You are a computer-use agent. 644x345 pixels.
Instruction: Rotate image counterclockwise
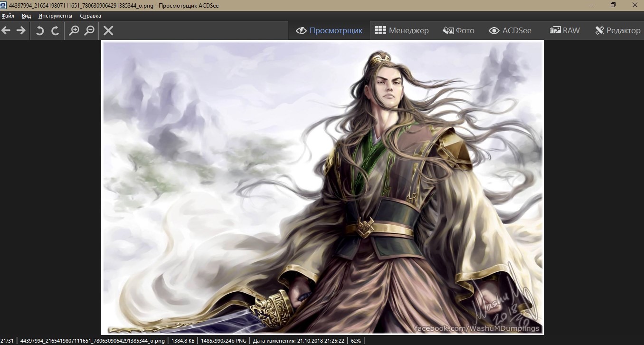click(40, 30)
